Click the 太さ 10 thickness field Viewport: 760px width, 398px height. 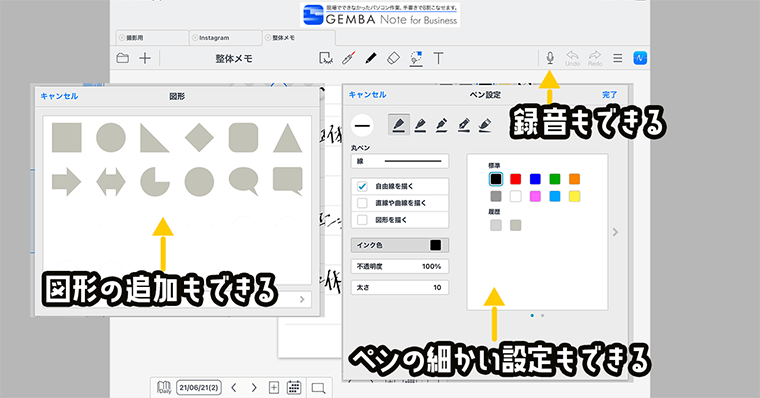[x=400, y=287]
